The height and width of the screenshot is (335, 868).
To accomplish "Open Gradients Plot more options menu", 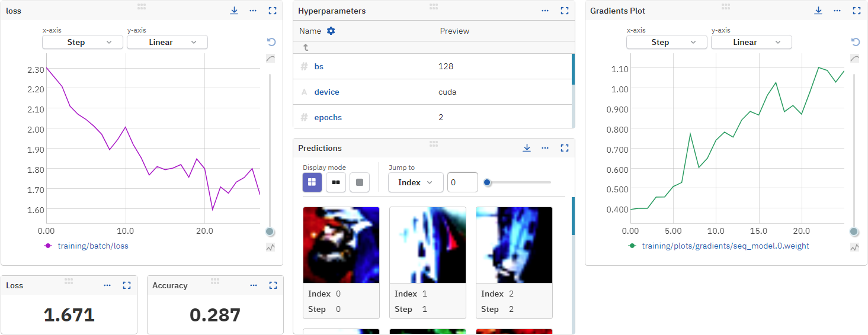I will pos(837,11).
